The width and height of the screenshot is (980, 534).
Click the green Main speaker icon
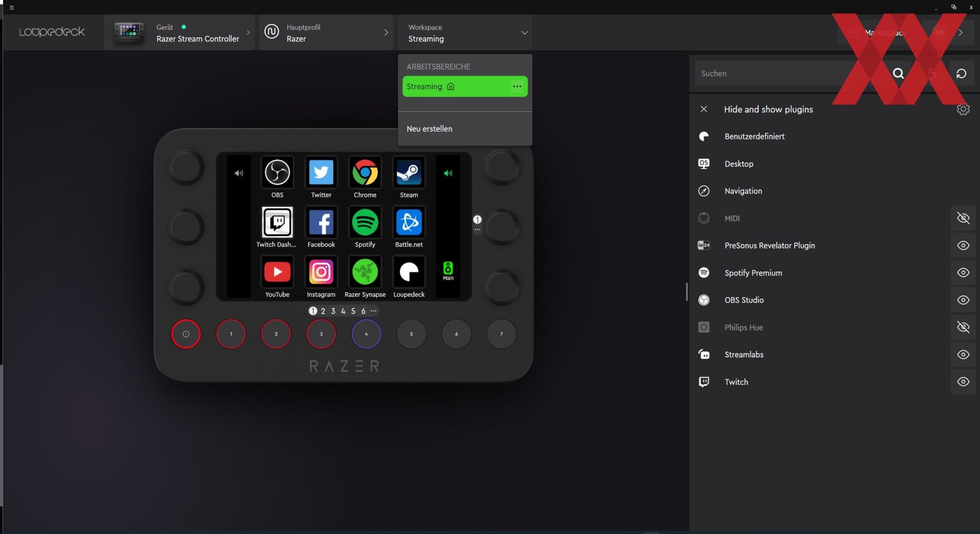448,271
